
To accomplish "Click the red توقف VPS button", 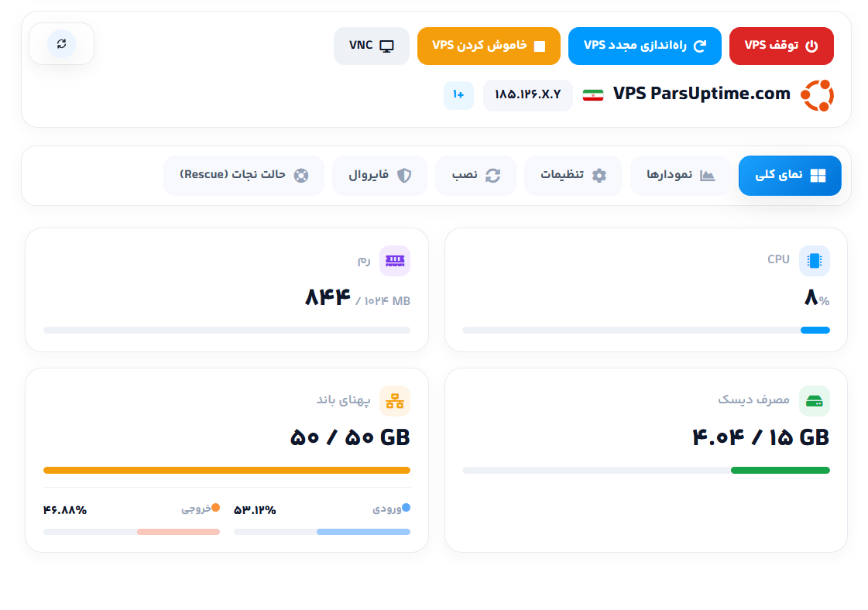I will pyautogui.click(x=781, y=46).
